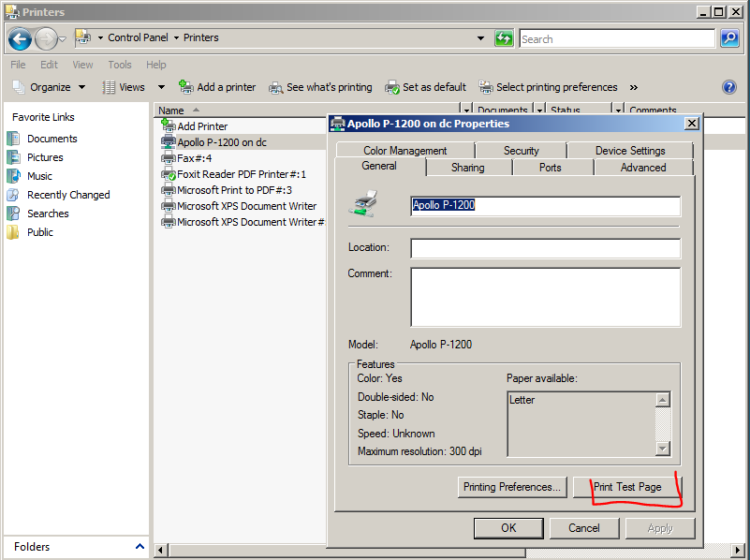Switch to the Advanced tab
The width and height of the screenshot is (750, 560).
tap(643, 168)
